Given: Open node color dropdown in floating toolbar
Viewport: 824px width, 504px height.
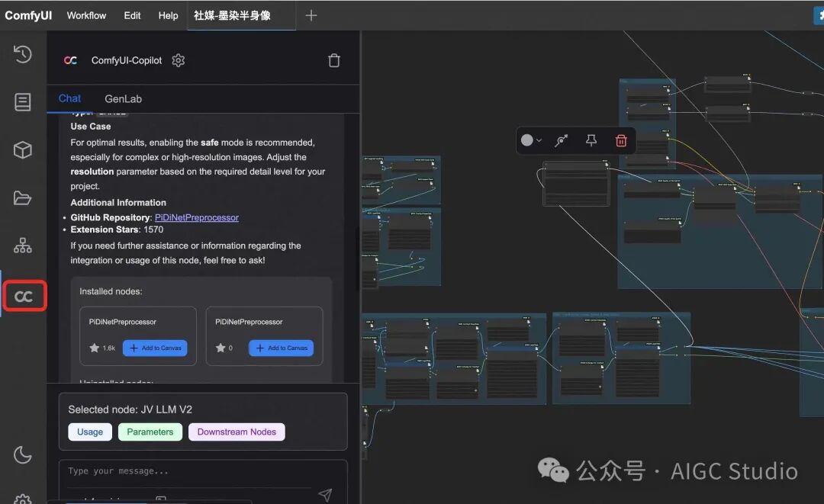Looking at the screenshot, I should [x=531, y=140].
